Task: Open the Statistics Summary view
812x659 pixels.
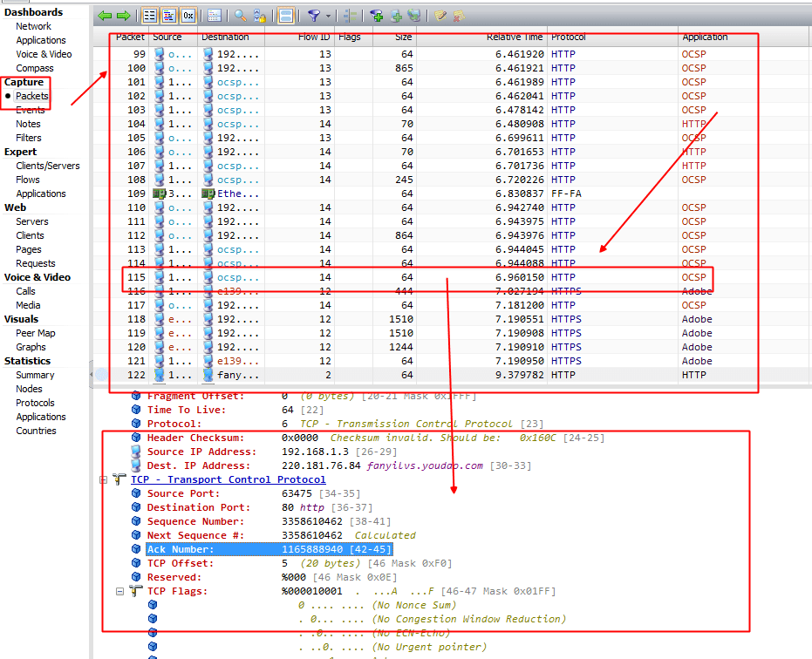Action: [35, 376]
